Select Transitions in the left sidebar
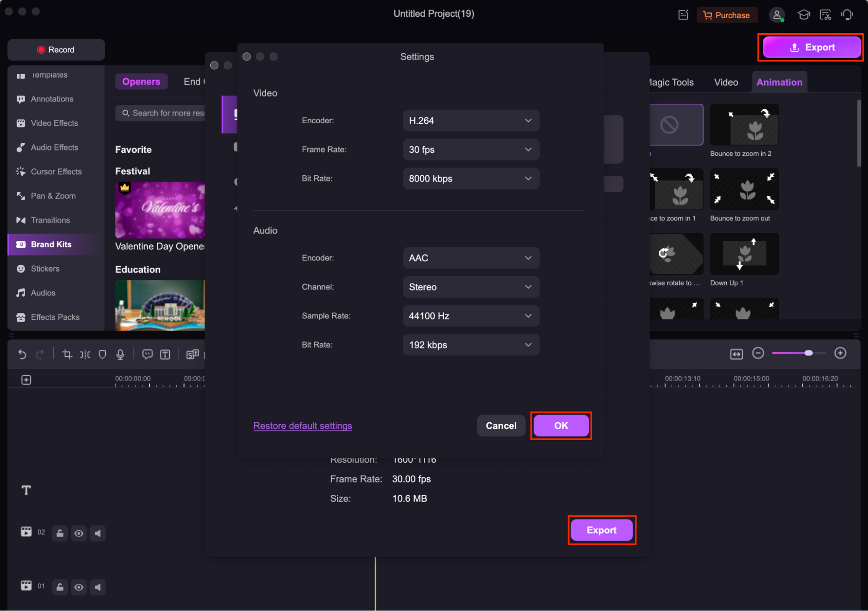This screenshot has height=611, width=868. click(50, 220)
